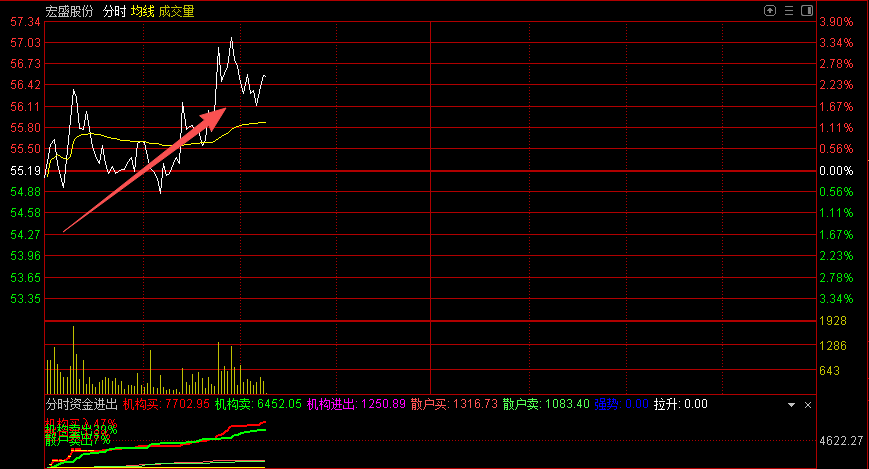869x469 pixels.
Task: Click the 3.90% percent axis label
Action: coord(835,22)
